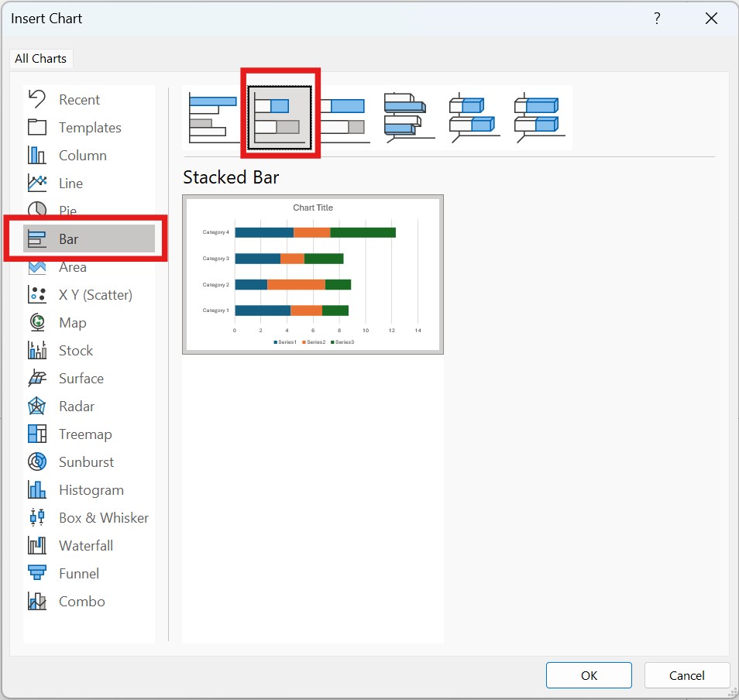
Task: Select the Map chart type label
Action: pyautogui.click(x=73, y=323)
